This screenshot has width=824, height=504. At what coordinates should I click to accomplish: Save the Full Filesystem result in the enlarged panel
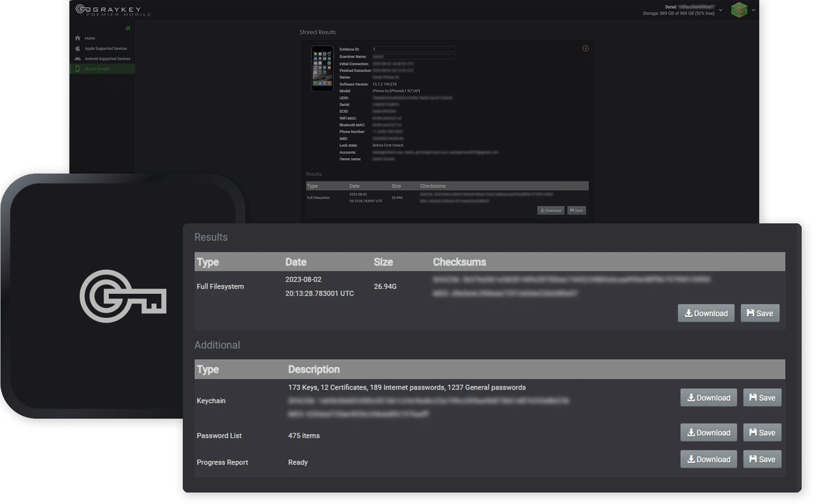tap(760, 313)
